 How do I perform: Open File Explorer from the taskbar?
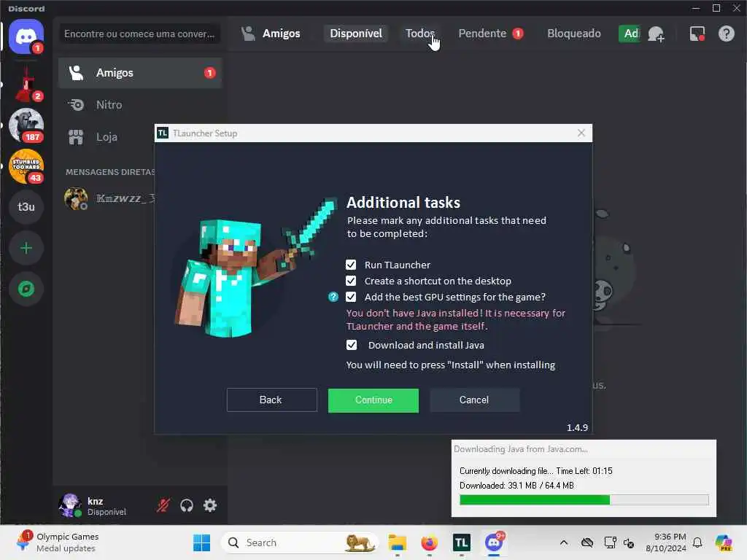397,542
